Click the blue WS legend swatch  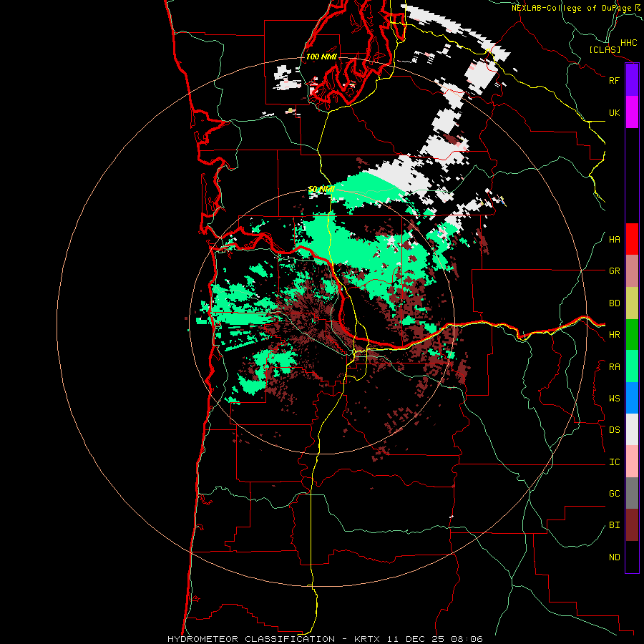coord(632,398)
